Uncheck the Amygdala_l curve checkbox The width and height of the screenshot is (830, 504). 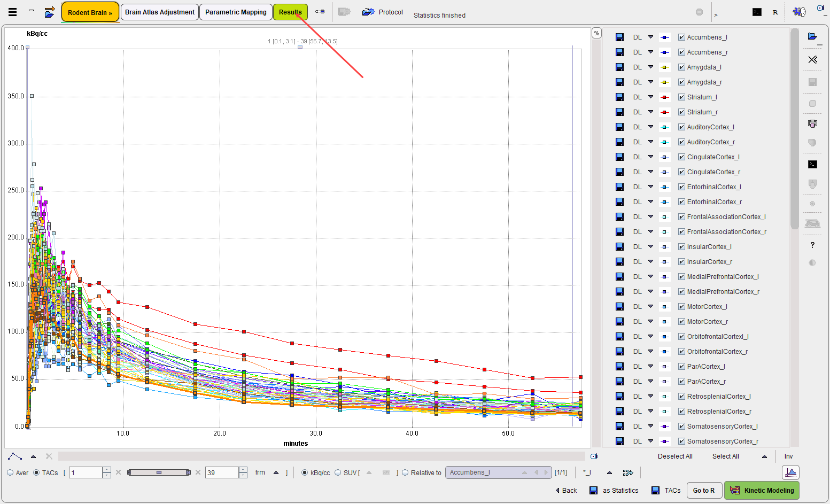coord(681,67)
